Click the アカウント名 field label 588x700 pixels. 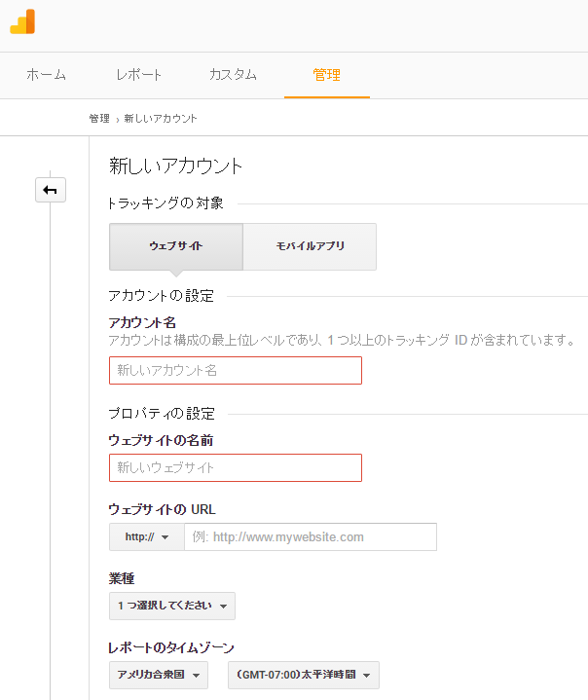(142, 323)
